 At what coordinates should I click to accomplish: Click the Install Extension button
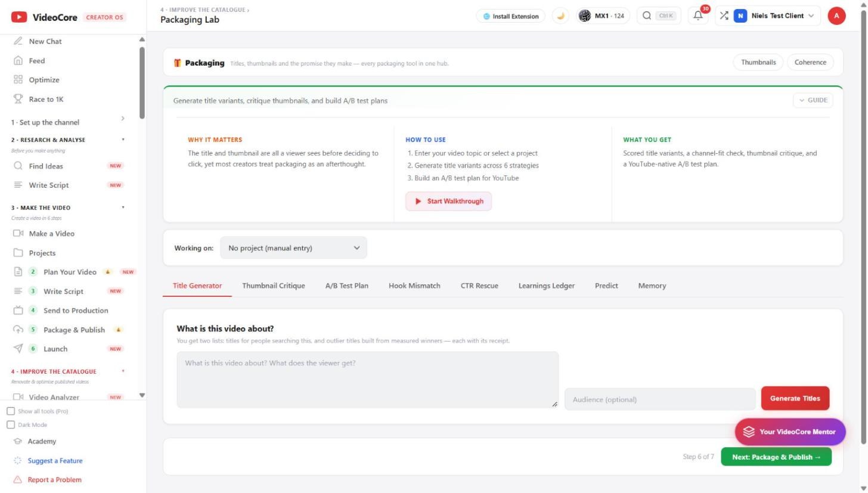511,16
